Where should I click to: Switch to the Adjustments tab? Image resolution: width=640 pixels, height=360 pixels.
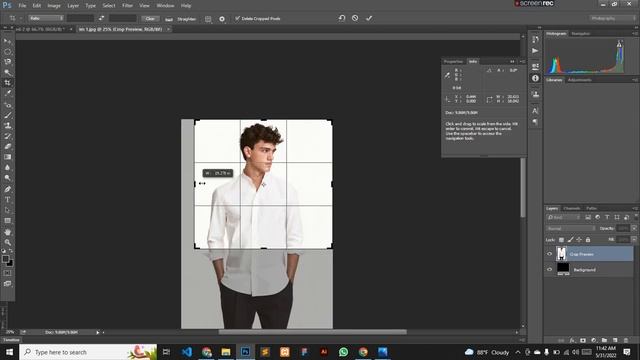(x=580, y=80)
